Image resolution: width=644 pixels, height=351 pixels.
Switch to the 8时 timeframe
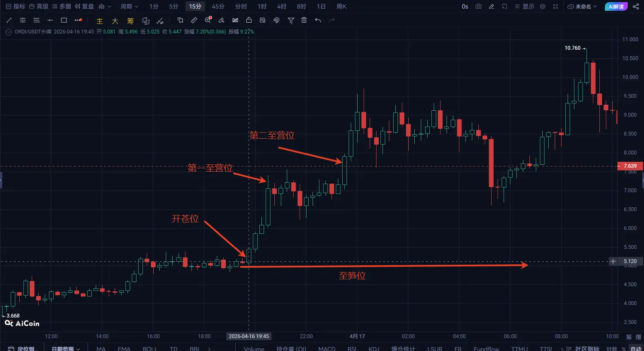point(301,6)
